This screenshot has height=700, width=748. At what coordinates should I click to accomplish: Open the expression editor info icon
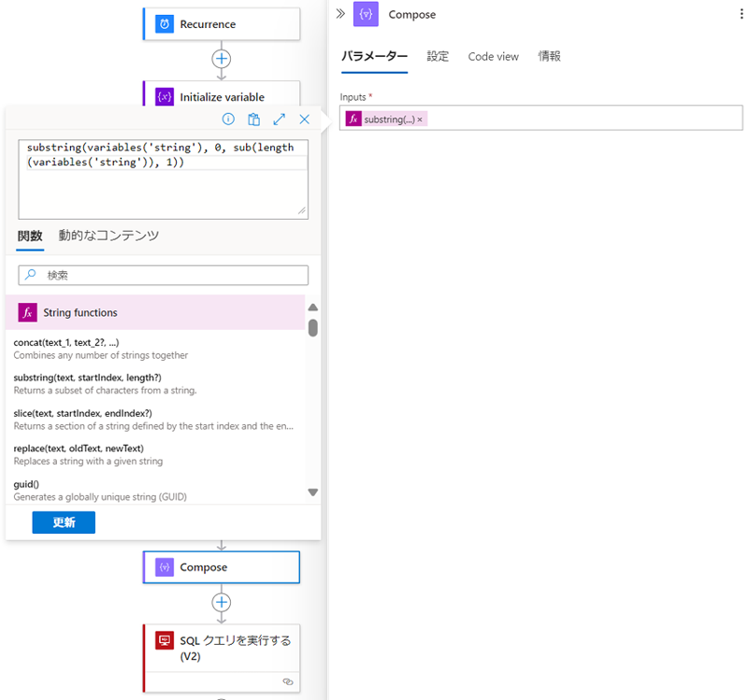[x=228, y=120]
